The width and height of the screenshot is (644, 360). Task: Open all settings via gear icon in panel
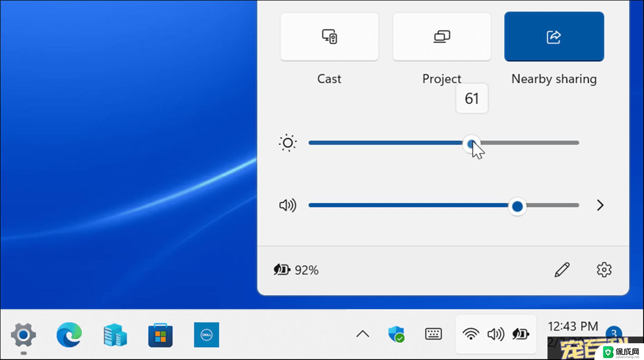pos(604,270)
